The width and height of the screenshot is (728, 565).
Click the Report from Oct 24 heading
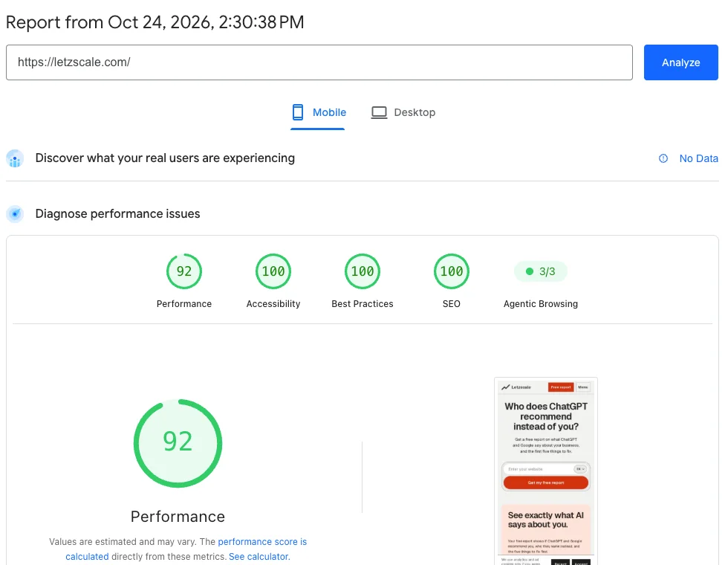(x=155, y=22)
